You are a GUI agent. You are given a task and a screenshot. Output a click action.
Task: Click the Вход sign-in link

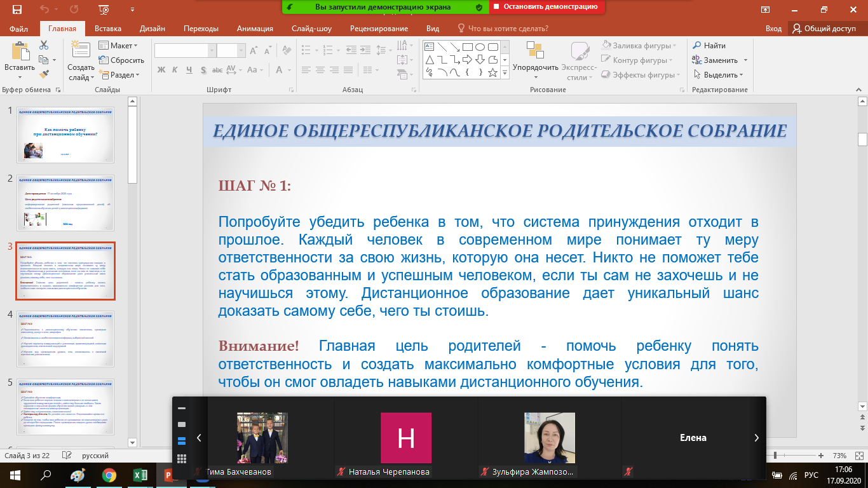[x=773, y=29]
